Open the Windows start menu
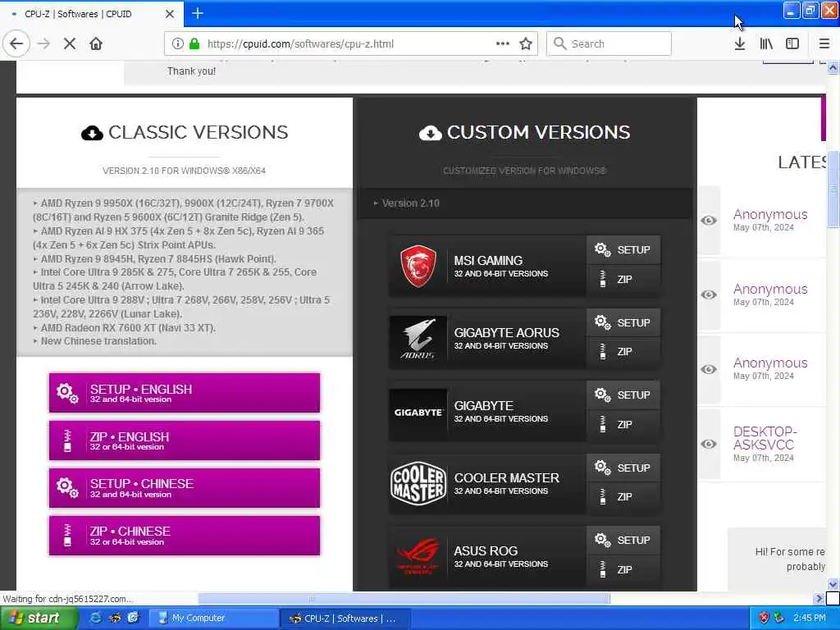The width and height of the screenshot is (840, 630). tap(38, 619)
